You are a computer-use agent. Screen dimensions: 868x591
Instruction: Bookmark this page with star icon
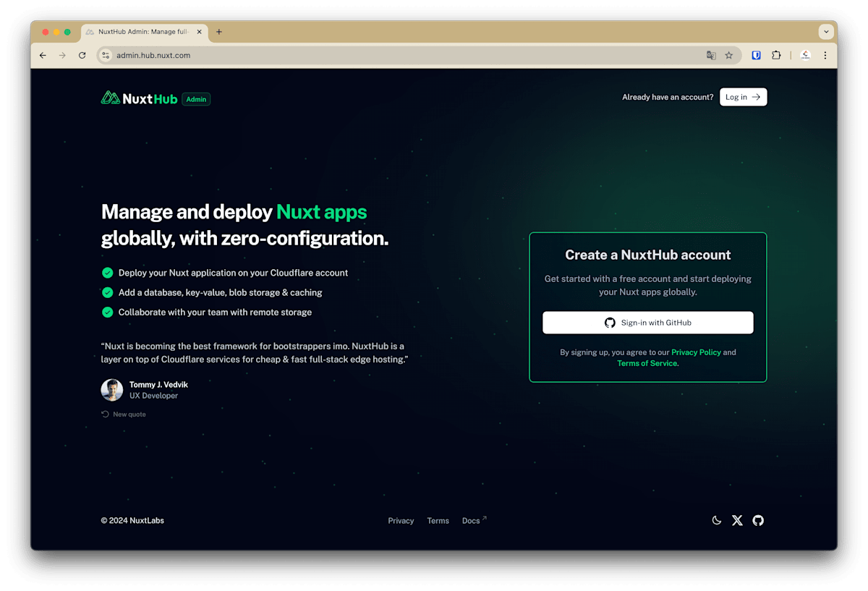pos(729,55)
